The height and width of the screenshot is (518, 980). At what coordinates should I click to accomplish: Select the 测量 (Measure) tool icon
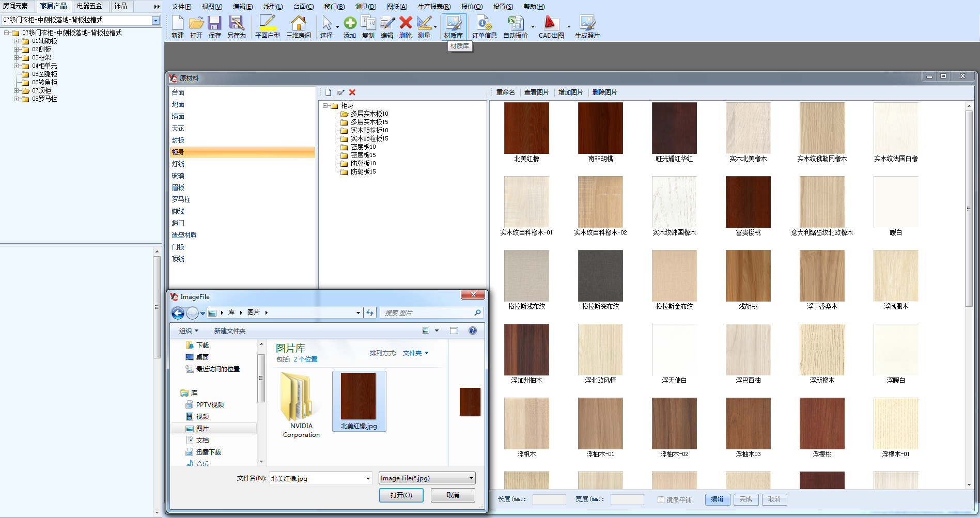[424, 27]
